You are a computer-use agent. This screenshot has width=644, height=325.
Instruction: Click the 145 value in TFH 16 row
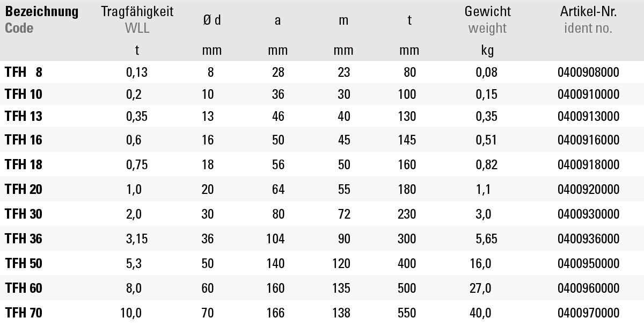pyautogui.click(x=407, y=140)
